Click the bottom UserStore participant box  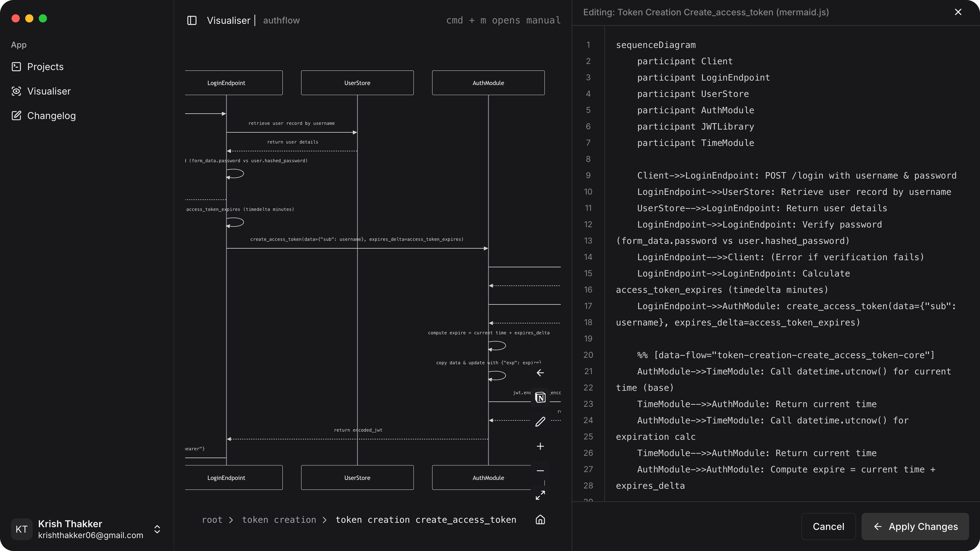coord(357,478)
